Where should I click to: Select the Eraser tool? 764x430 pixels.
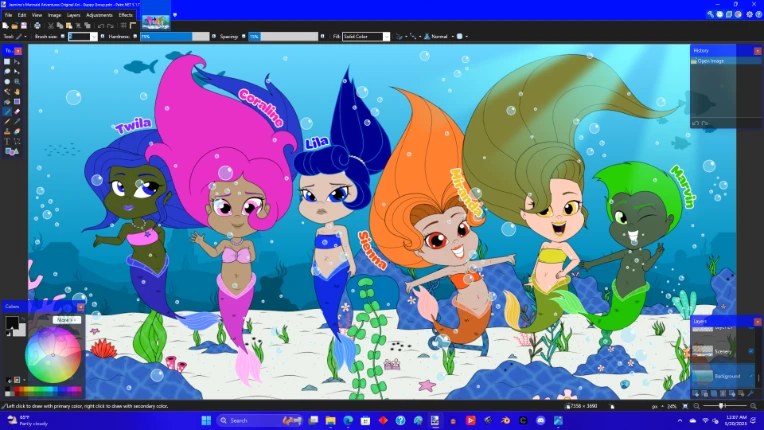click(17, 112)
